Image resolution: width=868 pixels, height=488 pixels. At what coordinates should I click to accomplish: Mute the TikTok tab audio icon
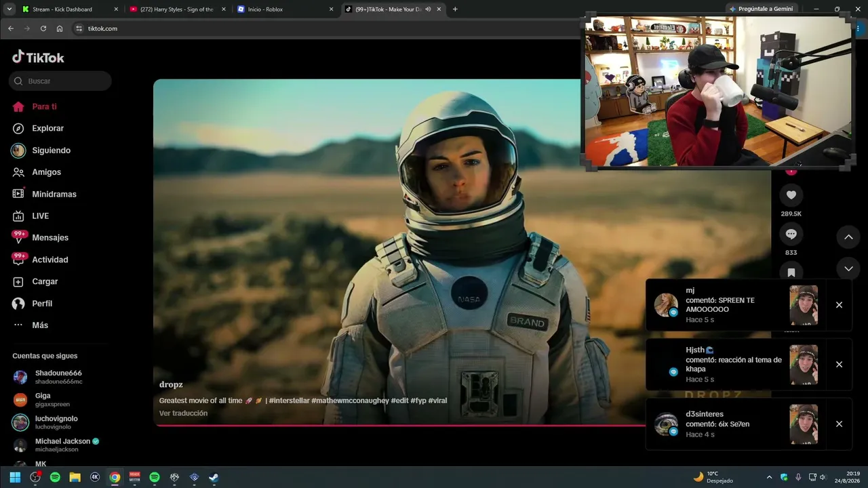[x=428, y=9]
